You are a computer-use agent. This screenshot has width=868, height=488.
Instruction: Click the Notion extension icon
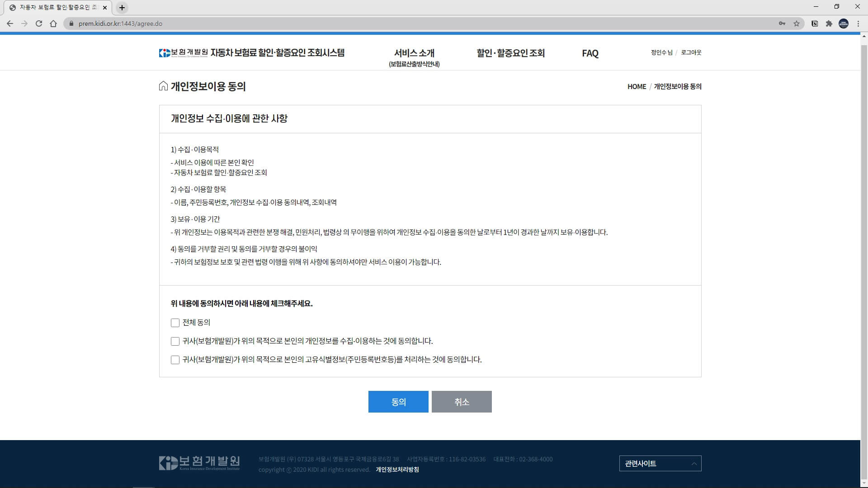[815, 23]
